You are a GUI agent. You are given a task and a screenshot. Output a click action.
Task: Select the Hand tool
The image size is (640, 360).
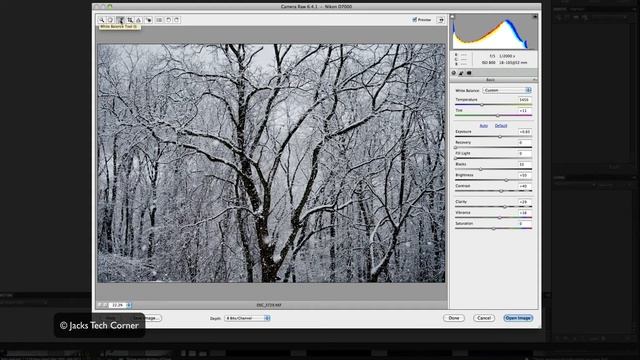coord(110,20)
